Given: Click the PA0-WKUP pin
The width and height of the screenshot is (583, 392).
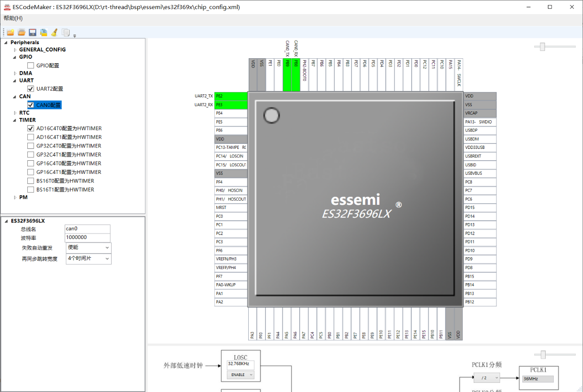Looking at the screenshot, I should point(231,285).
